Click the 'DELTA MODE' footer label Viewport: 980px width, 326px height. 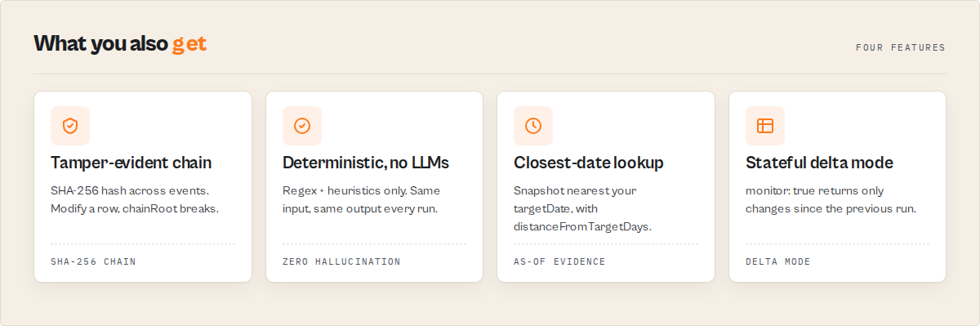pyautogui.click(x=778, y=261)
